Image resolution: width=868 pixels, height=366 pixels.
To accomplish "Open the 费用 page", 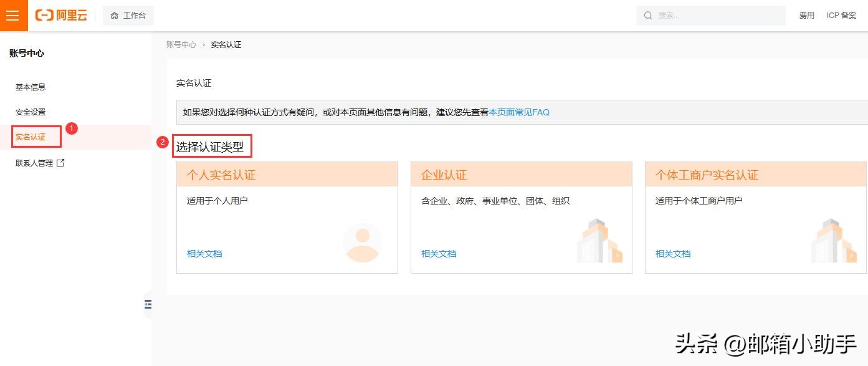I will point(806,15).
